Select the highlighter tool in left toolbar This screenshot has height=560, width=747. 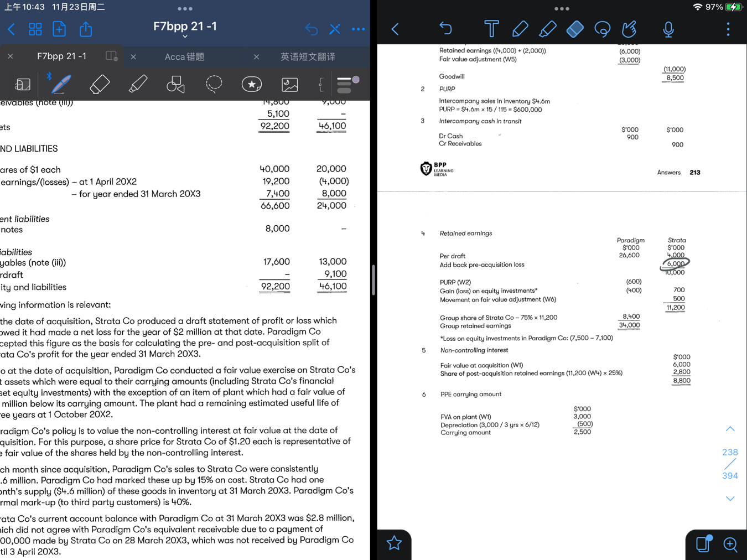pos(138,84)
